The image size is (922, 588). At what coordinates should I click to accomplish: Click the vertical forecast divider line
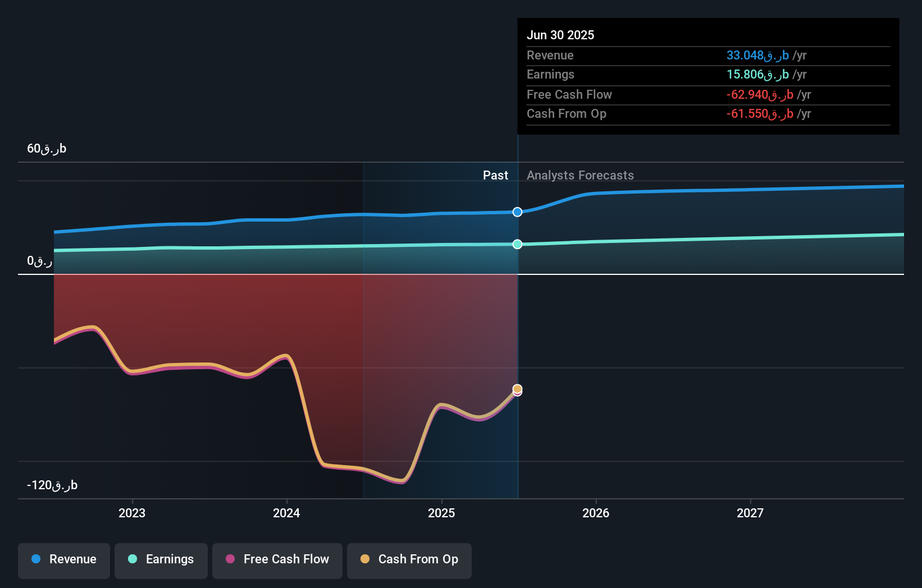click(x=517, y=337)
